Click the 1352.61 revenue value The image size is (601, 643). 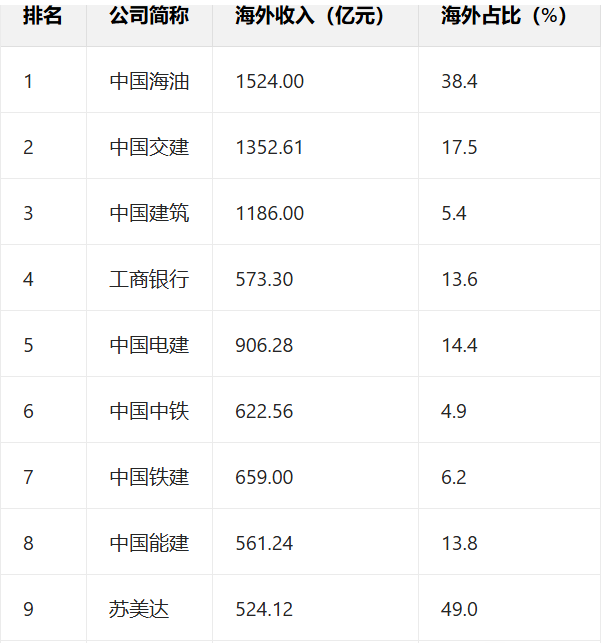(269, 147)
